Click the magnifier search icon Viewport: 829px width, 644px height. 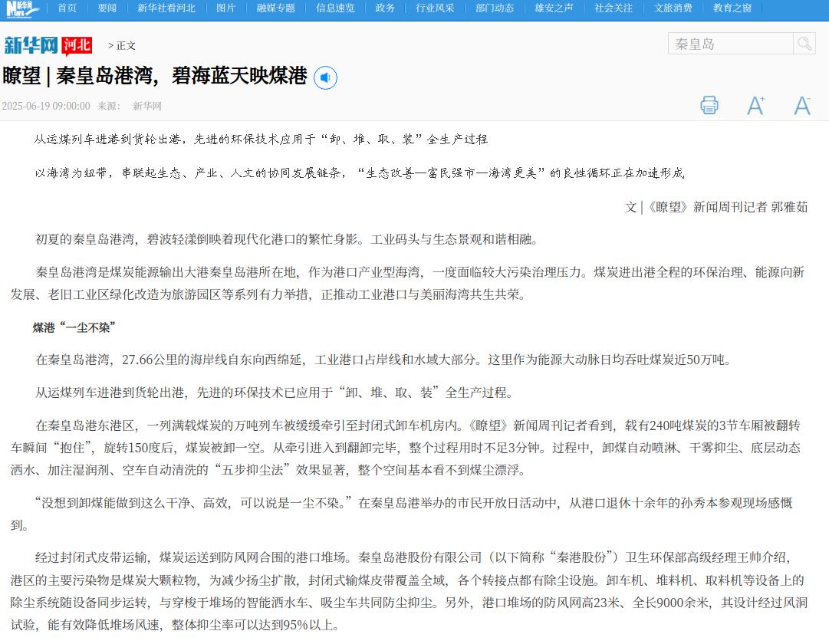pyautogui.click(x=804, y=44)
